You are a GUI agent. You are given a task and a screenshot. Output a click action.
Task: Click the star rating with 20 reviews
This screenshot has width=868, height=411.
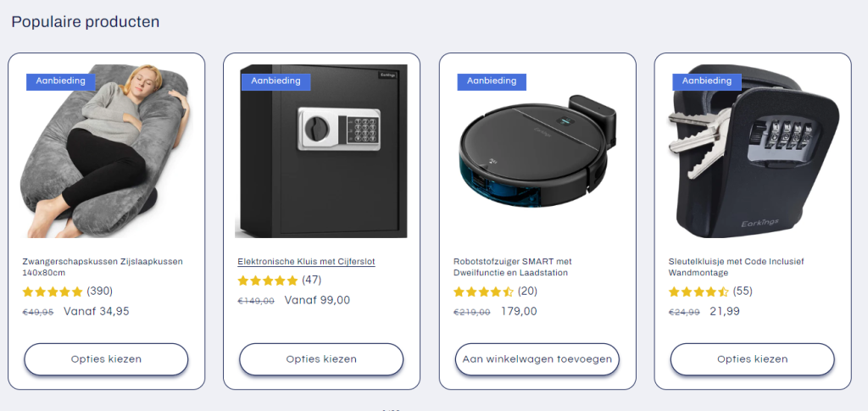pos(495,292)
